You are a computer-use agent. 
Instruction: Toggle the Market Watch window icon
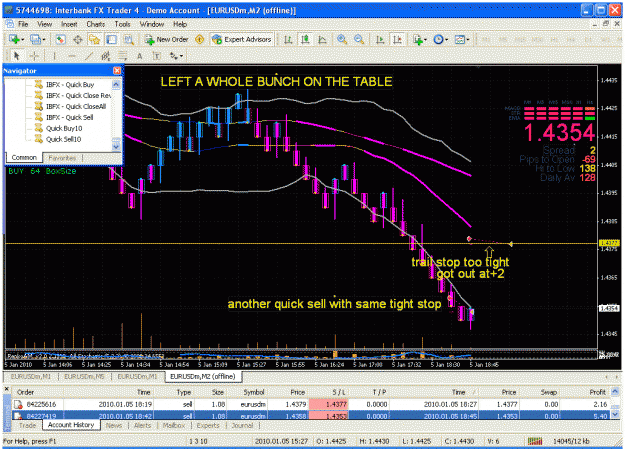point(60,39)
